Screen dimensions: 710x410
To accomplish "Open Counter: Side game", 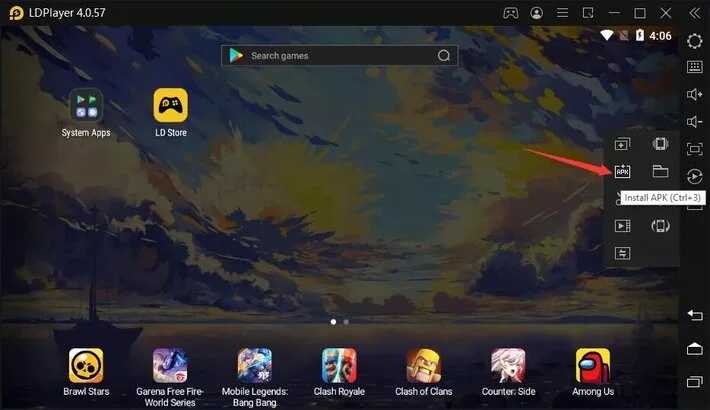I will [509, 372].
